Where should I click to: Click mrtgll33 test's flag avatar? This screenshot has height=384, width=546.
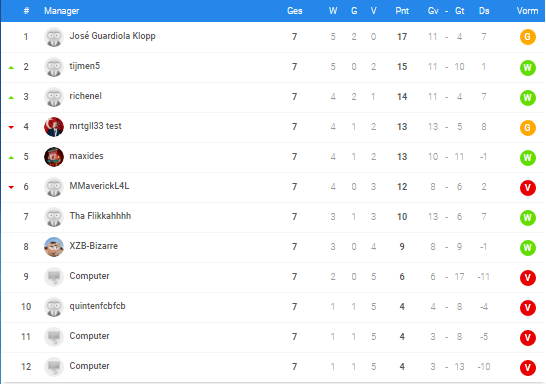point(54,127)
